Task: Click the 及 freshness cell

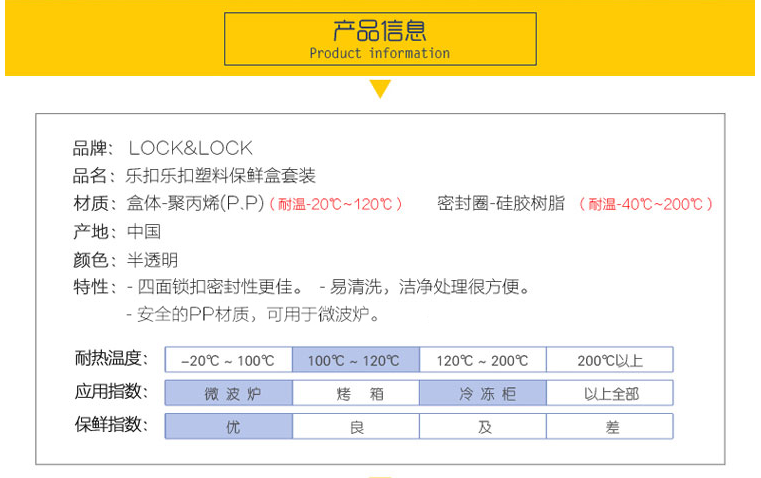Action: coord(483,426)
